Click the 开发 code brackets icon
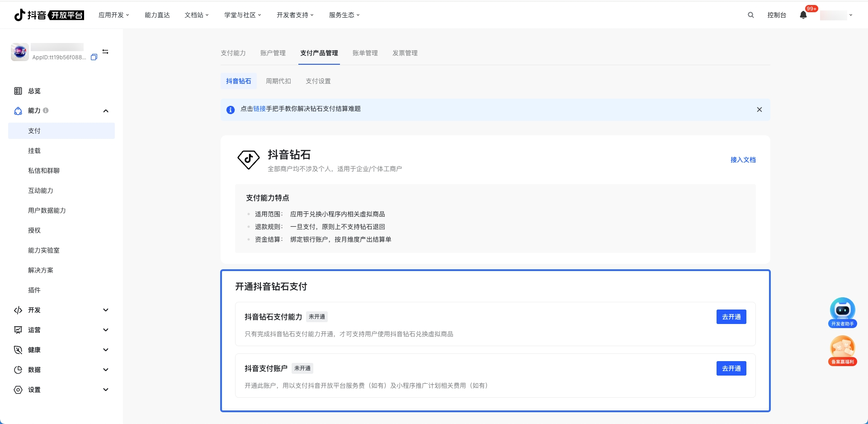This screenshot has height=424, width=868. pyautogui.click(x=18, y=310)
